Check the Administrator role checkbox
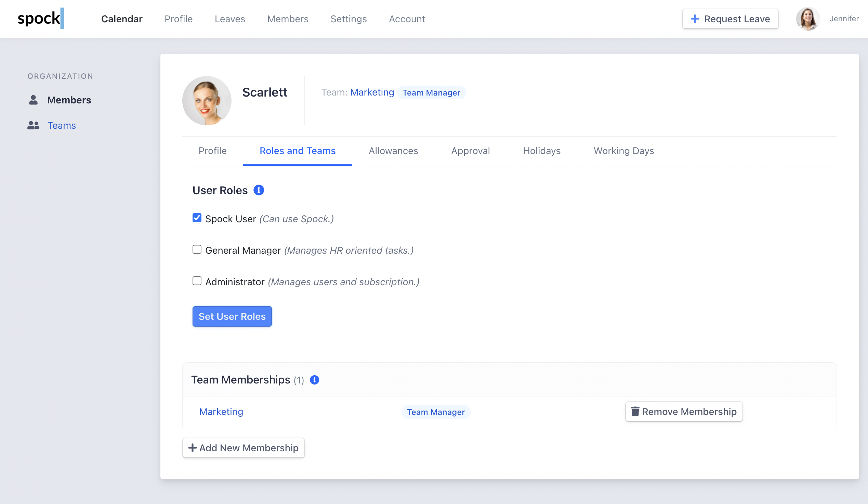868x504 pixels. tap(197, 281)
